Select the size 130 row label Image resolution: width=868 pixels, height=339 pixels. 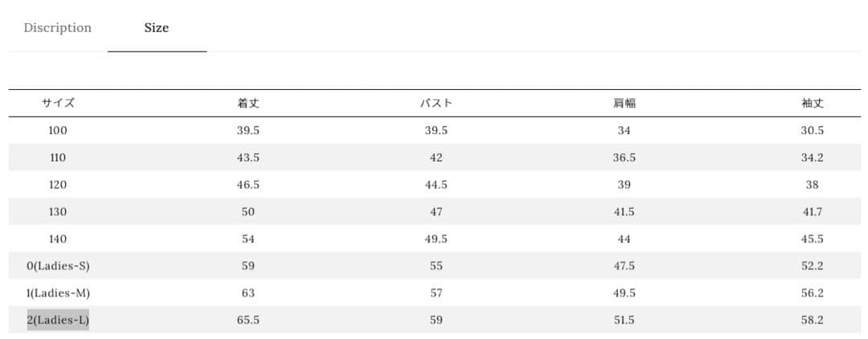coord(58,212)
